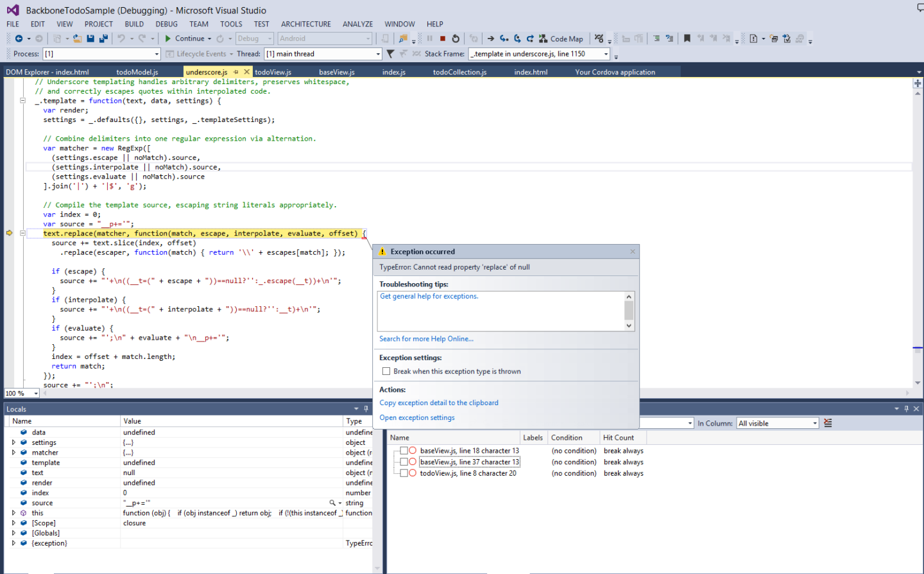Click the Show Next Statement arrow icon
The height and width of the screenshot is (574, 924).
[491, 39]
